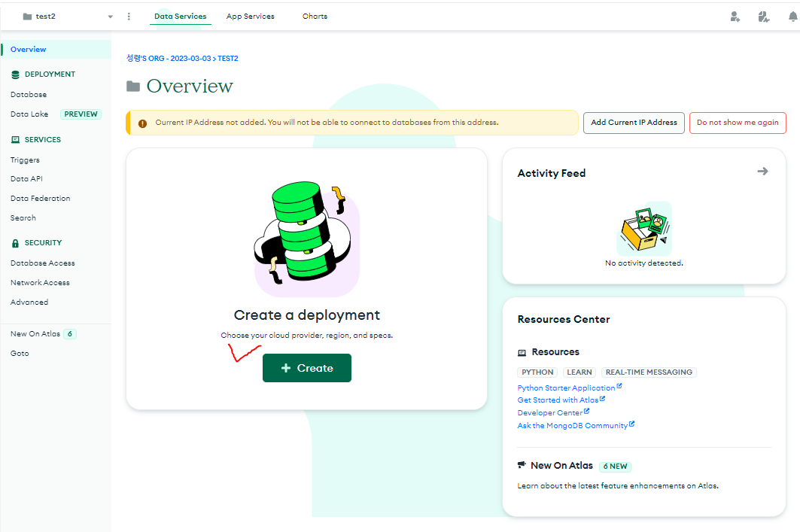Open the three-dot project options menu
The height and width of the screenshot is (532, 800).
(129, 17)
